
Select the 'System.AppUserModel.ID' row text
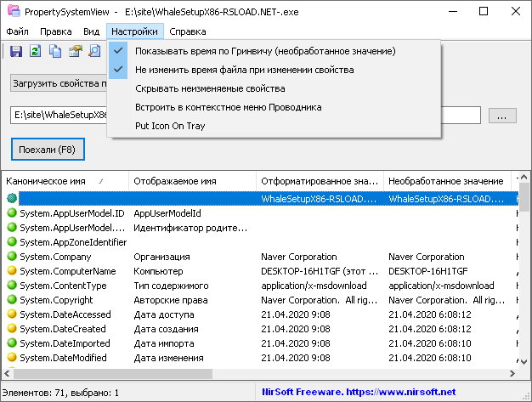(72, 213)
